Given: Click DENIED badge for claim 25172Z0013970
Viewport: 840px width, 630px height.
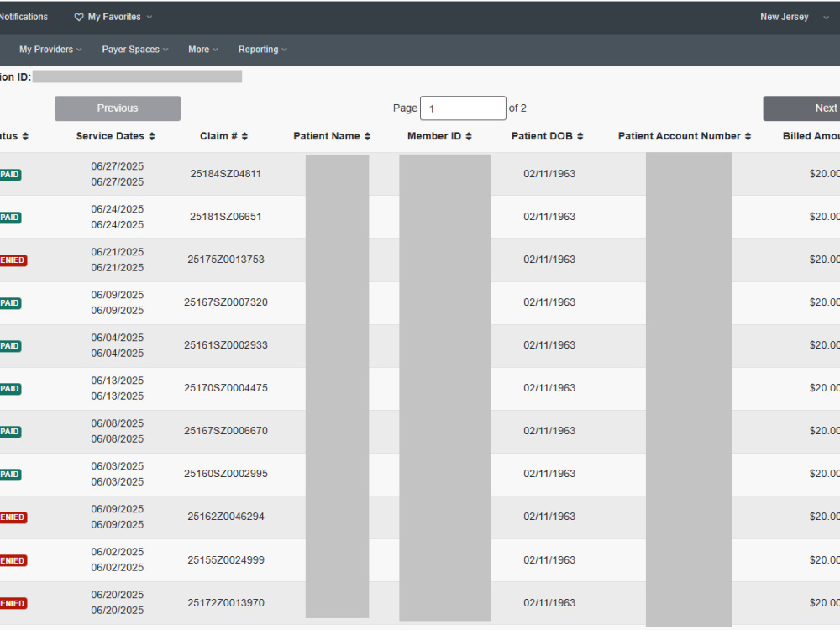Looking at the screenshot, I should (x=13, y=604).
